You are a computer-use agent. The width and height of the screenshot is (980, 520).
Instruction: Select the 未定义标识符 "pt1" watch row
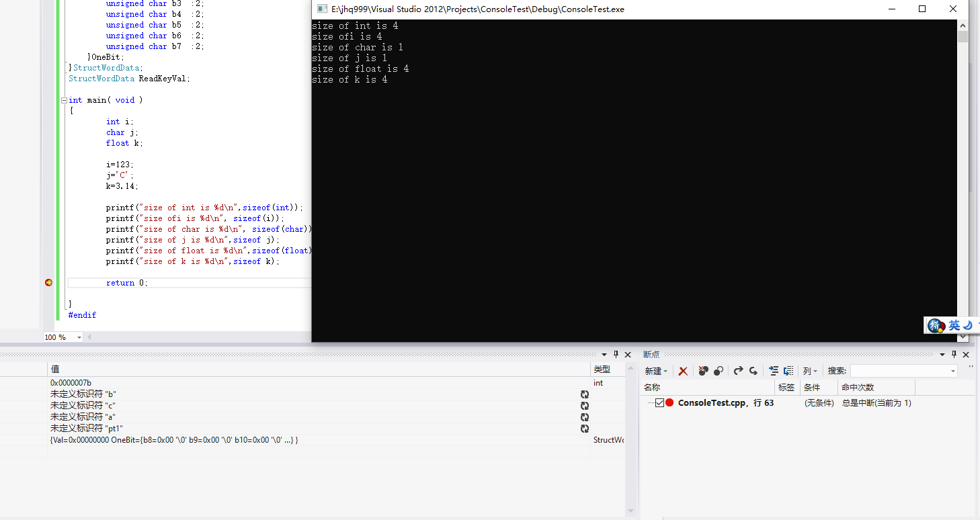[x=319, y=429]
